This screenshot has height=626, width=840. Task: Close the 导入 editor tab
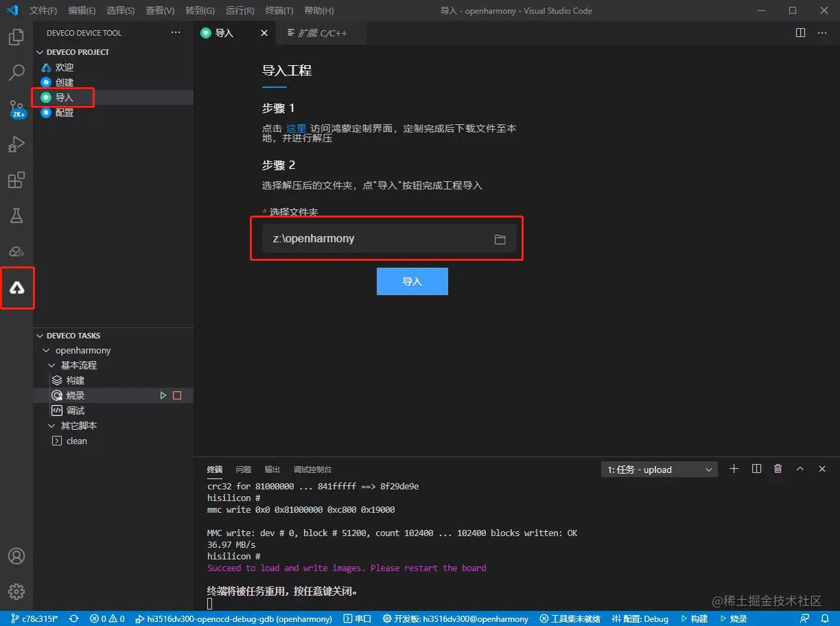click(265, 33)
